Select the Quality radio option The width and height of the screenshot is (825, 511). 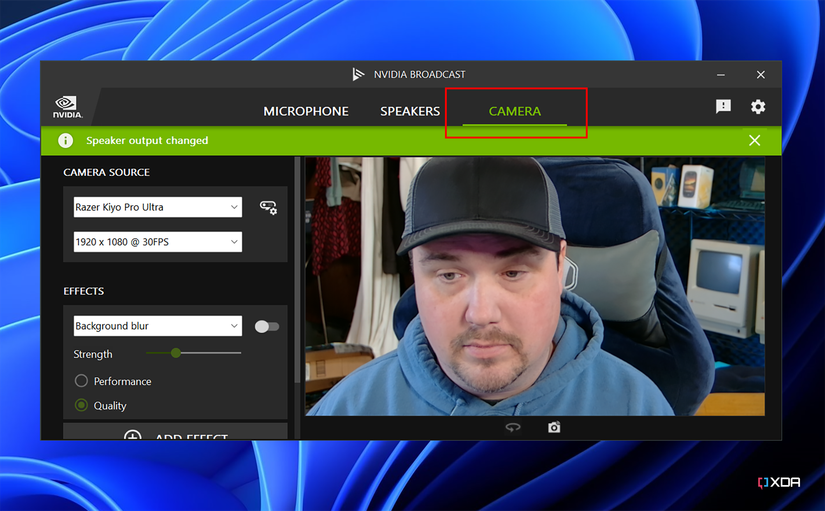pos(81,405)
